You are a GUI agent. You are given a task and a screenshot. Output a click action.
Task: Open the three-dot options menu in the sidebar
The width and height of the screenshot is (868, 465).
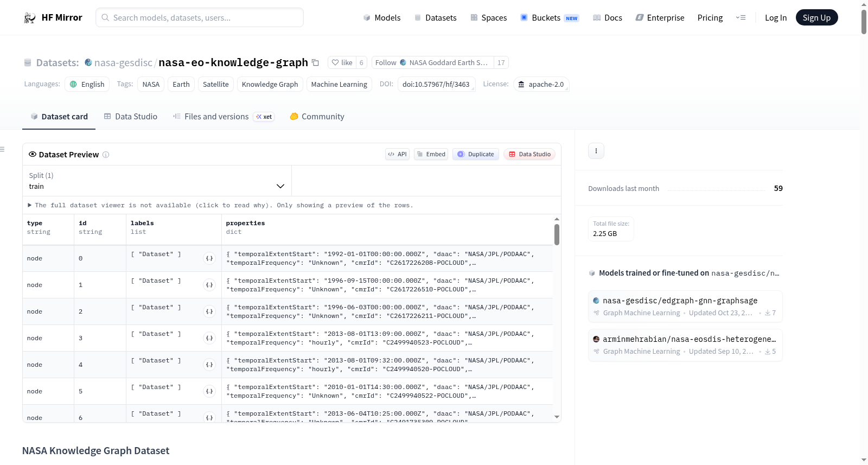596,151
